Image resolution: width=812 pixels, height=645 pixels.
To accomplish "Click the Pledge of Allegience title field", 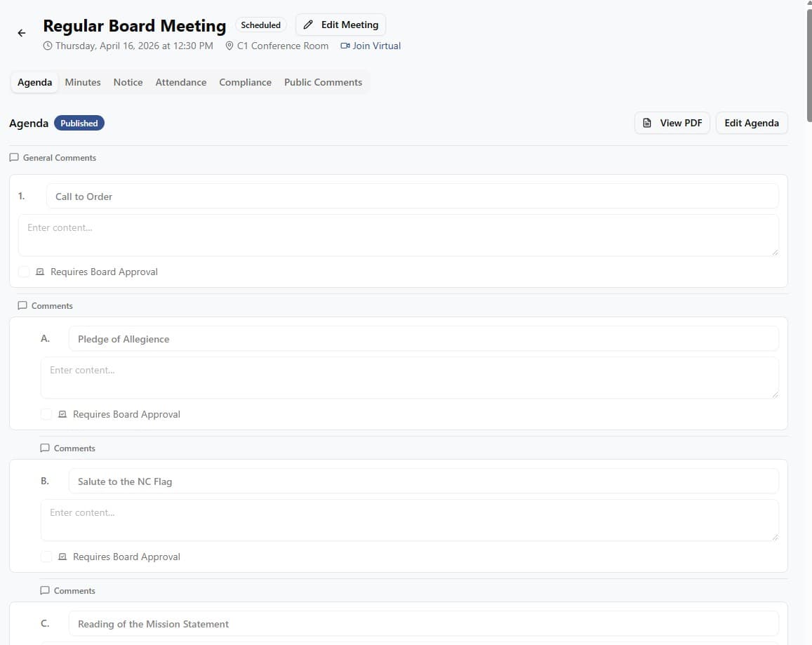I will [x=424, y=339].
